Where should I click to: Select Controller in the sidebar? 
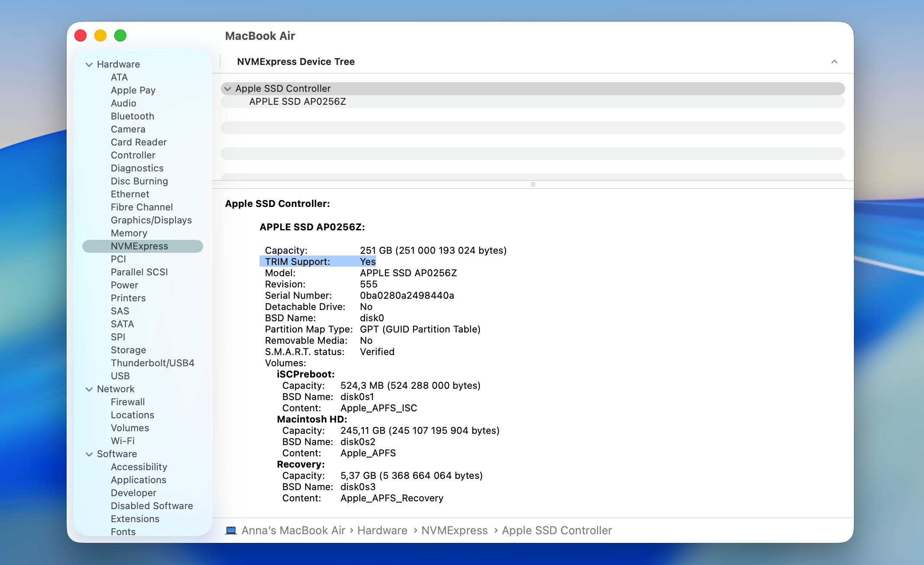pyautogui.click(x=133, y=155)
